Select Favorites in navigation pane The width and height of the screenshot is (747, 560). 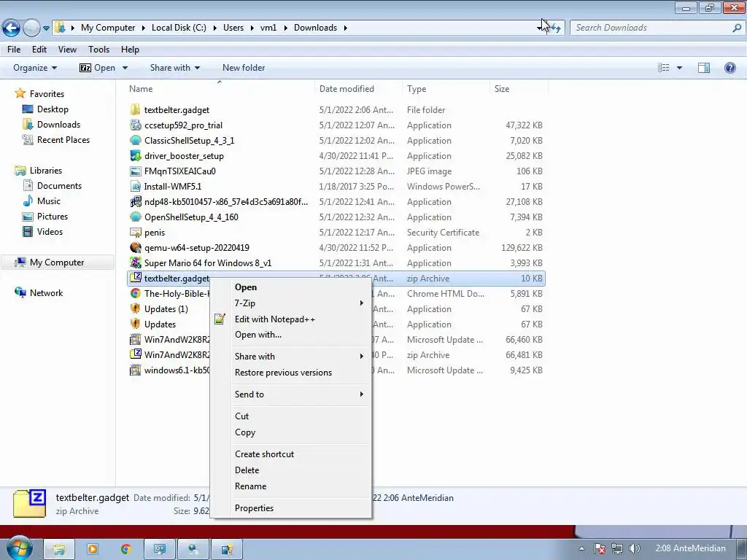[47, 94]
